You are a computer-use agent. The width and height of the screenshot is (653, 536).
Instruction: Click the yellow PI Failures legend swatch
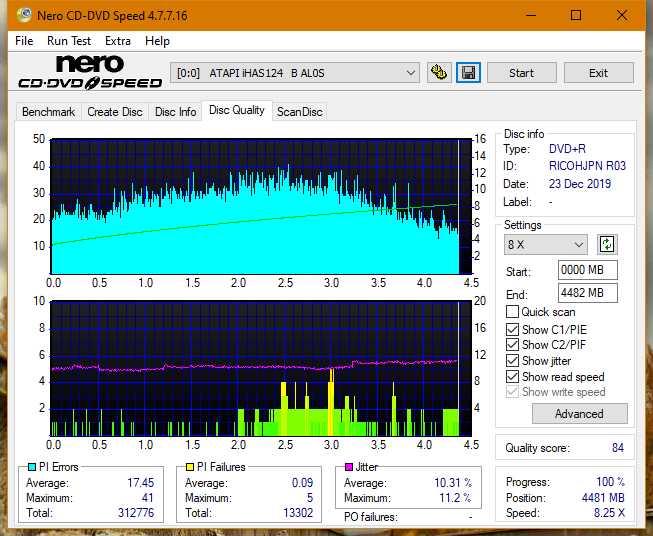190,467
